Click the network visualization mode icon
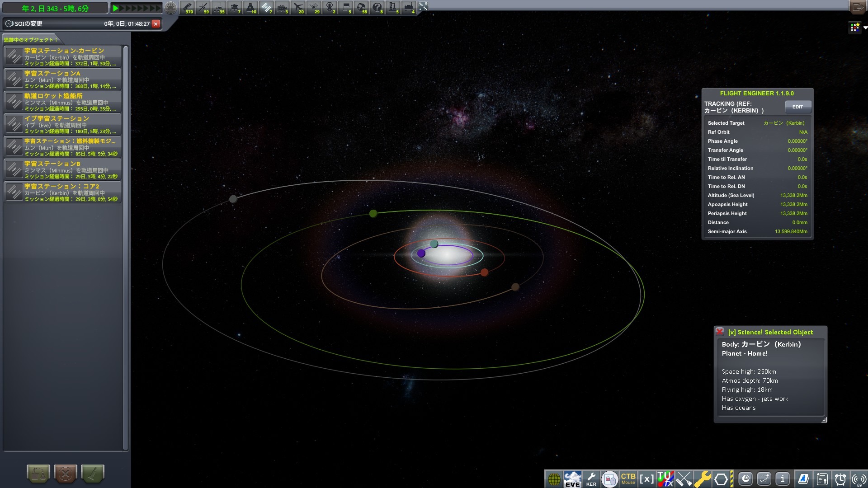 423,6
